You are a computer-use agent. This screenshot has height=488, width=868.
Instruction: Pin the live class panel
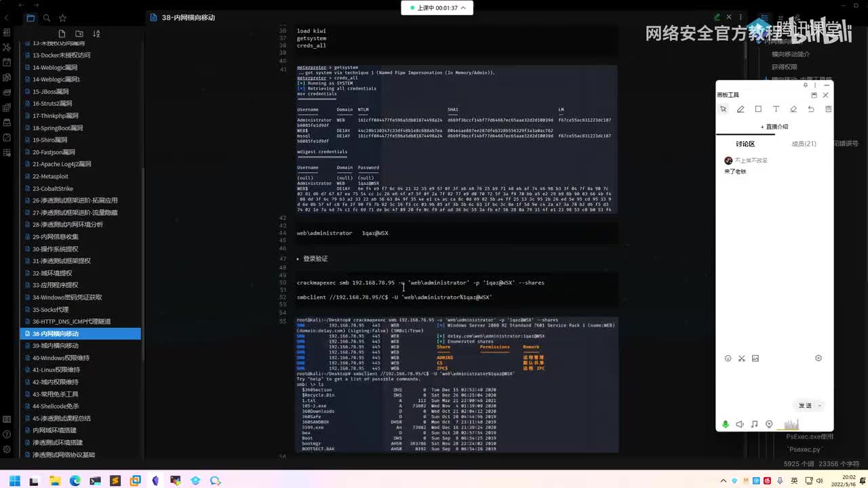806,85
